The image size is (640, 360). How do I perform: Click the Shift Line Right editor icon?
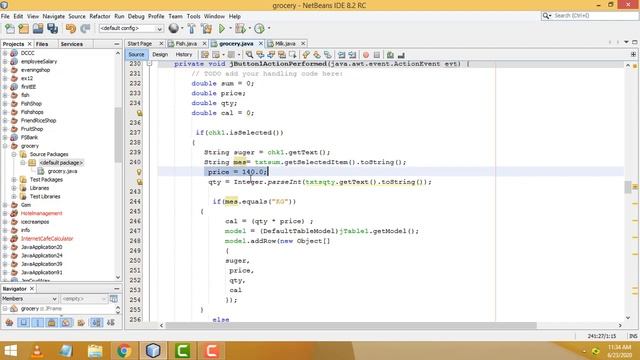coord(352,55)
